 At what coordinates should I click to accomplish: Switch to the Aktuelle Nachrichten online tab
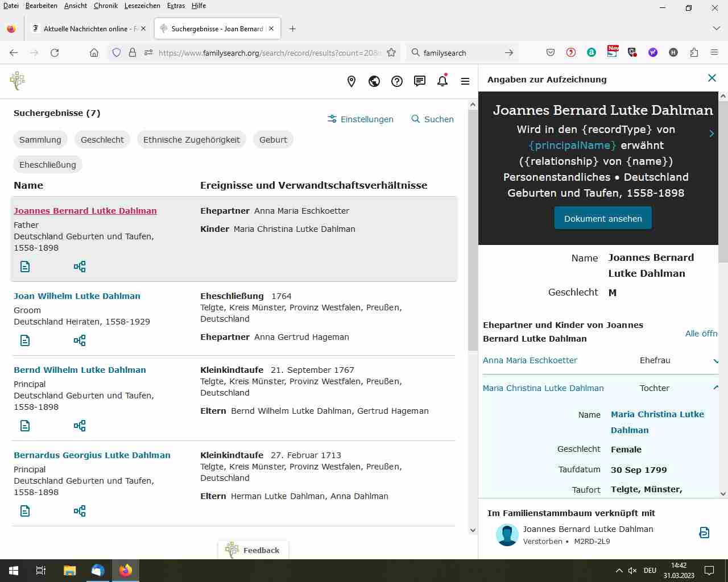(x=90, y=28)
